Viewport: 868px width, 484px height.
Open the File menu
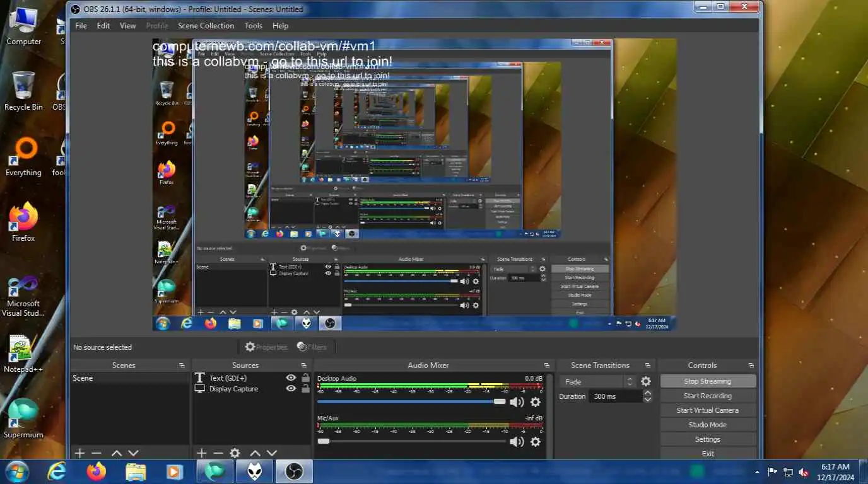(81, 26)
